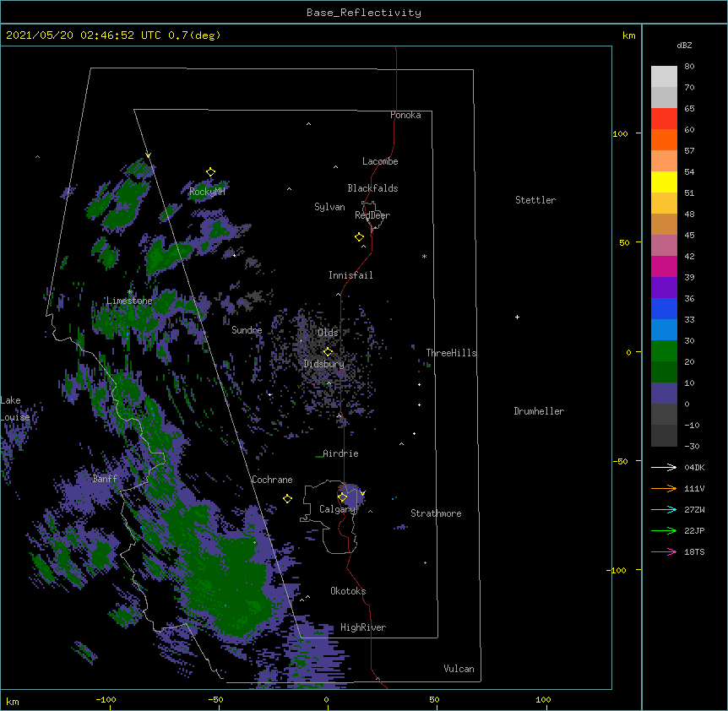Image resolution: width=728 pixels, height=711 pixels.
Task: Click the white plus marker north of Drumheller
Action: tap(517, 317)
